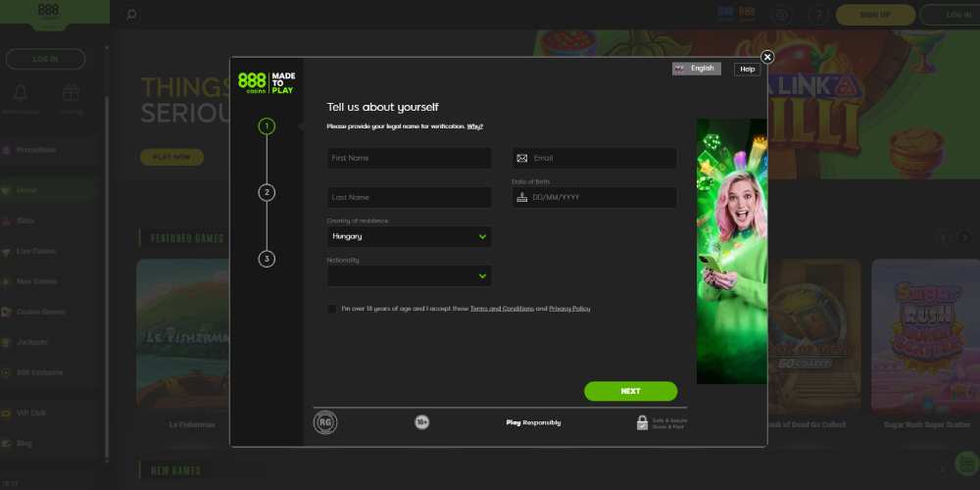Click the 888 casino Made To Play logo

pyautogui.click(x=267, y=82)
